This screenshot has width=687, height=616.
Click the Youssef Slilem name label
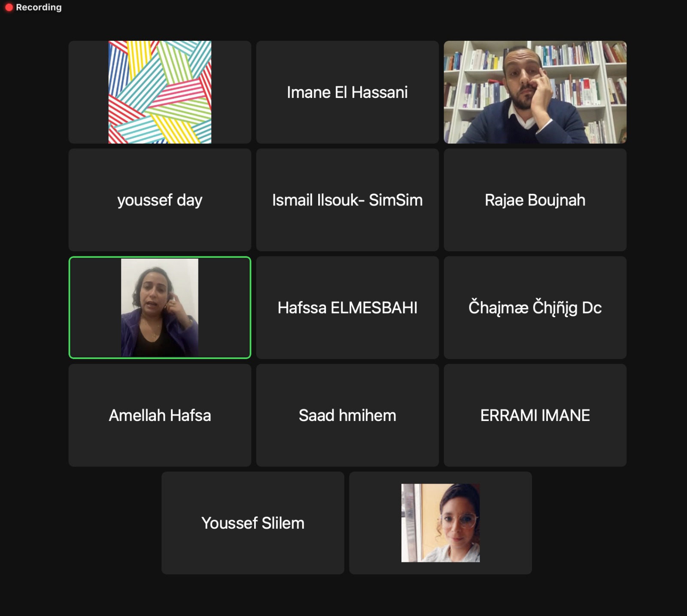[253, 523]
